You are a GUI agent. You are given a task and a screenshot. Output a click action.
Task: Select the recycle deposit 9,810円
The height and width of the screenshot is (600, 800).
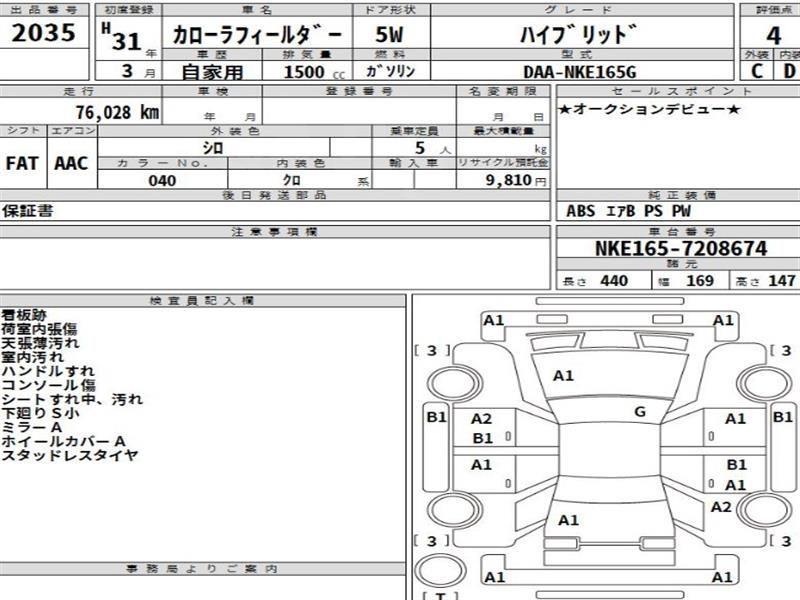516,180
